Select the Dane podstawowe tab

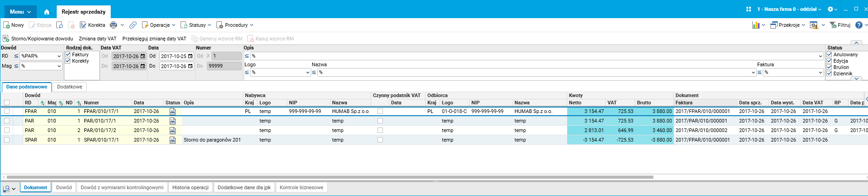coord(27,87)
